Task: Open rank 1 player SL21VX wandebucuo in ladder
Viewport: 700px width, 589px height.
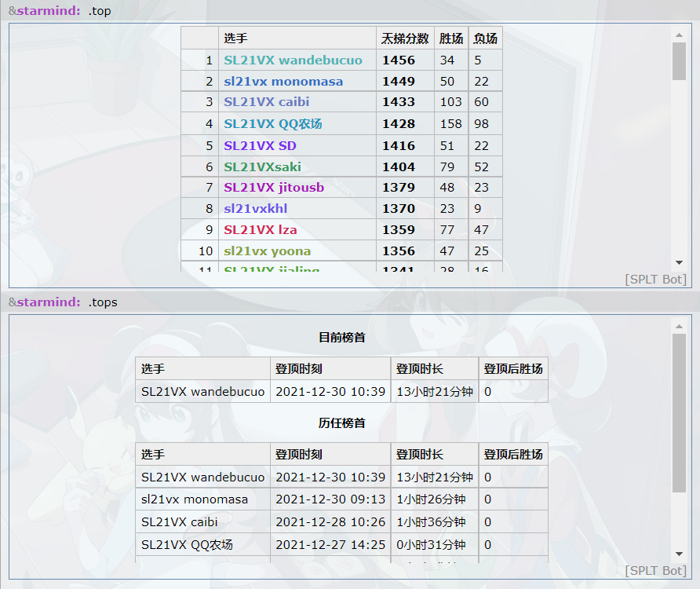Action: [293, 60]
